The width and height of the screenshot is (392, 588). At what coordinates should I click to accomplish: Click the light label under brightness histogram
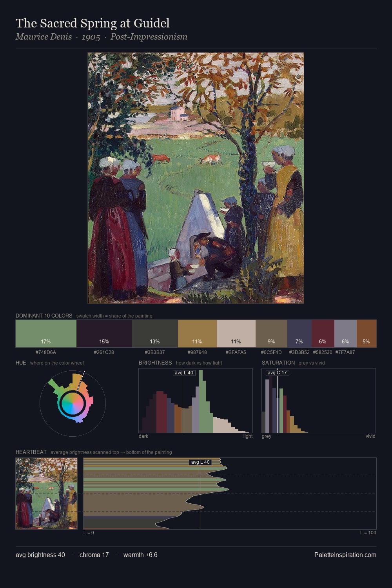pyautogui.click(x=248, y=436)
